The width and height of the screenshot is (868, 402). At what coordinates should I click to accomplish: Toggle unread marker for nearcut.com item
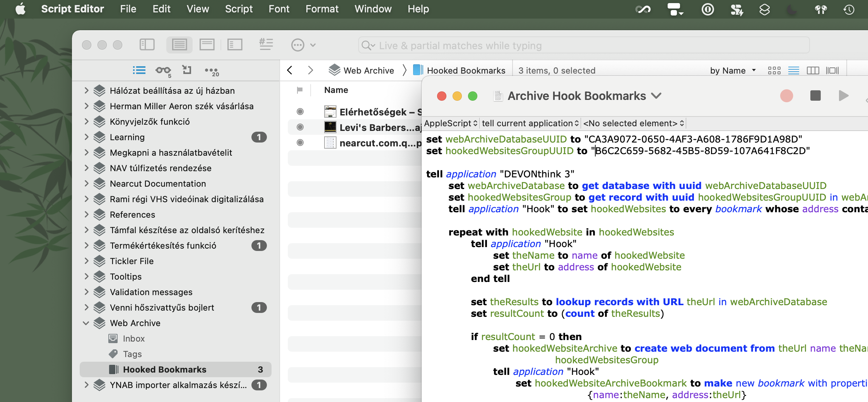[300, 143]
